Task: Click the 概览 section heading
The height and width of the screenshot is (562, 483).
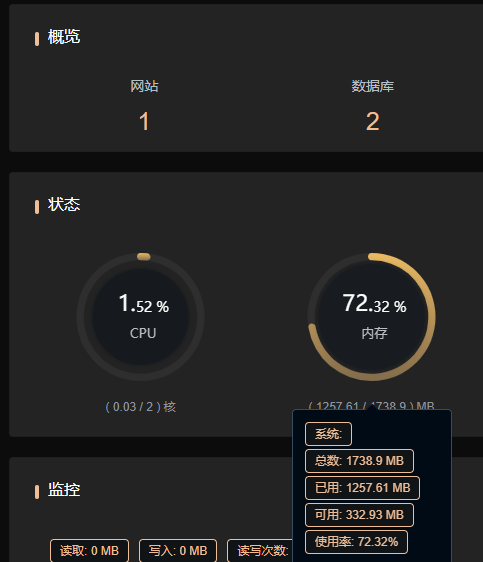Action: [64, 37]
